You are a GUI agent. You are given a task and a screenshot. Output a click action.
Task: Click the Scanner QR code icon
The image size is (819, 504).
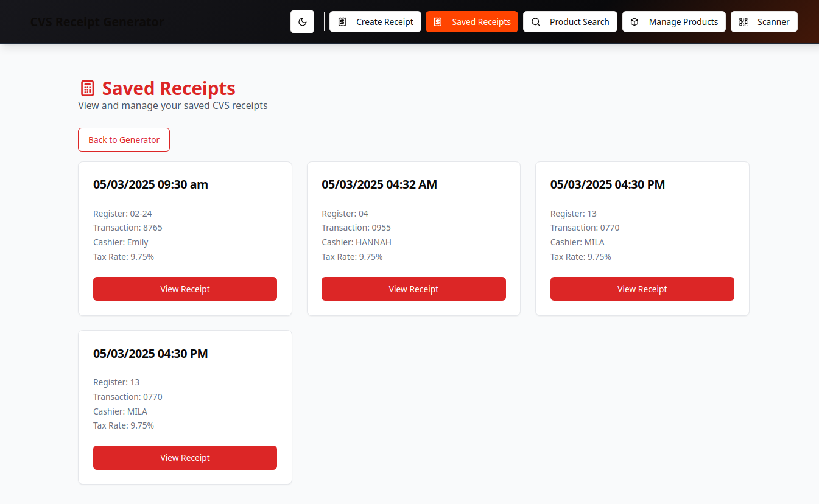pyautogui.click(x=743, y=22)
